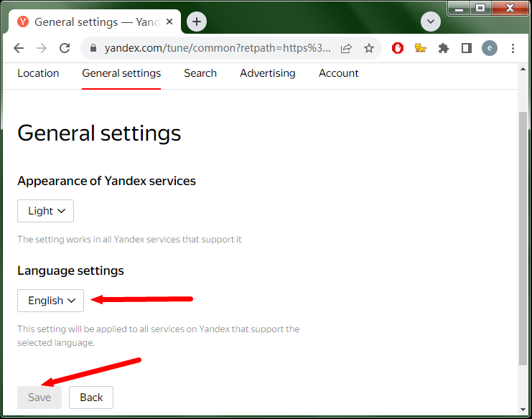Open the Extensions puzzle menu
Image resolution: width=532 pixels, height=419 pixels.
tap(444, 48)
